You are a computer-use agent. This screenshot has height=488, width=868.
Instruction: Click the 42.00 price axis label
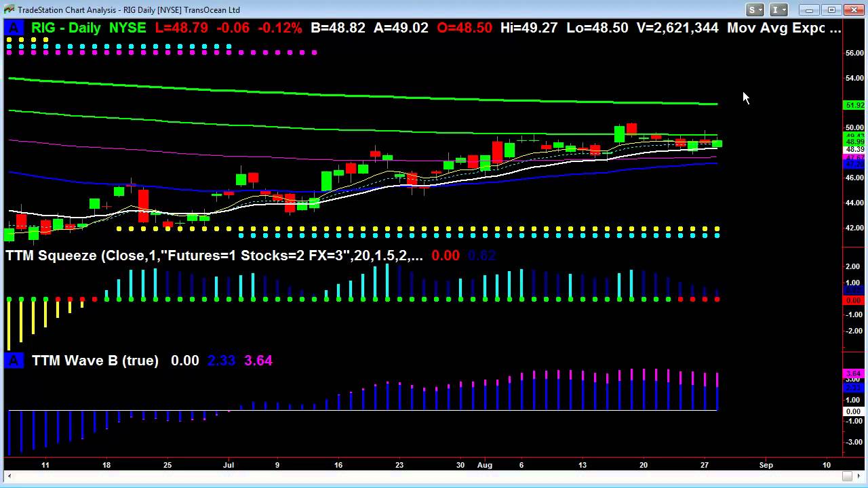pos(854,228)
